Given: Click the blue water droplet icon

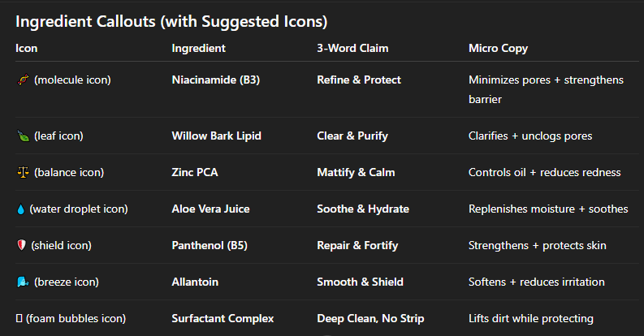Looking at the screenshot, I should [20, 209].
